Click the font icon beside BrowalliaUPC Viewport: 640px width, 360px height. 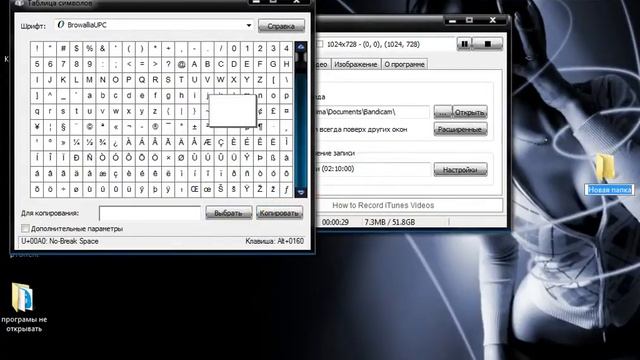click(61, 25)
